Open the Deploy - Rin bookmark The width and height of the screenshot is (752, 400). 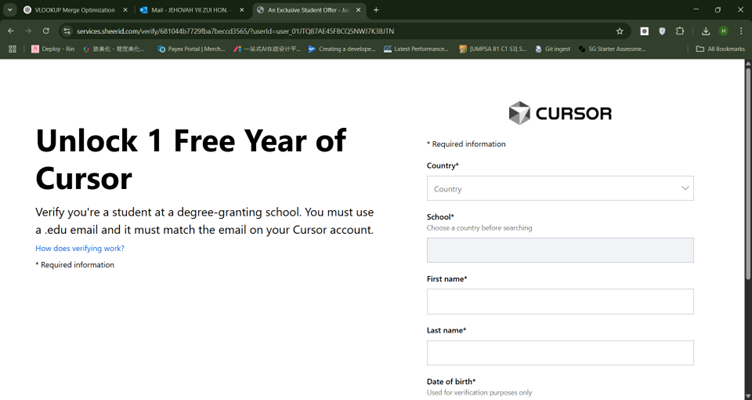53,49
